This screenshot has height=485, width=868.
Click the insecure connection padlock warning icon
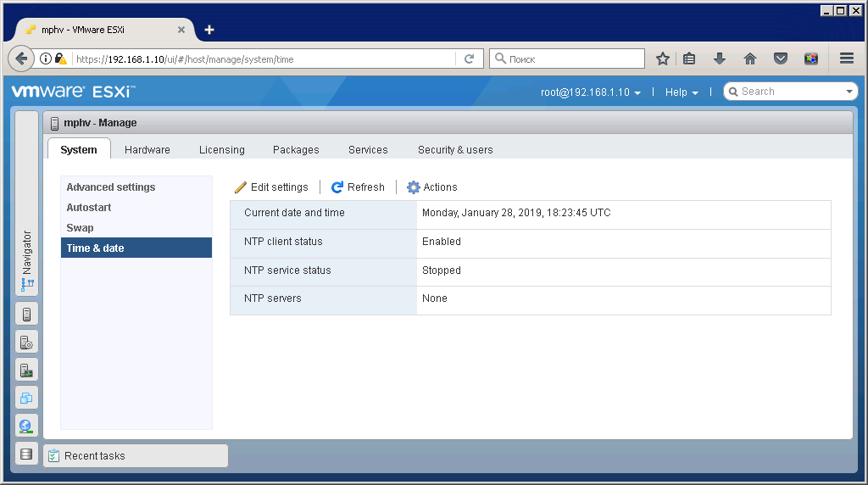pos(61,59)
